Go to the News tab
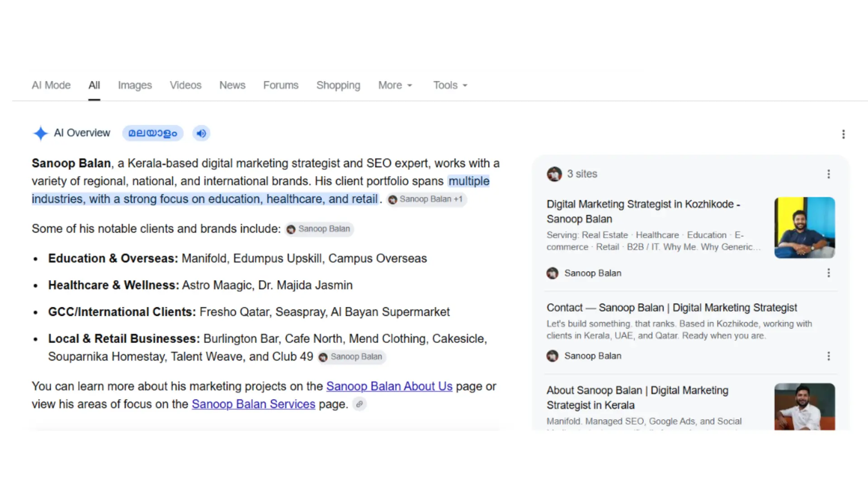868x488 pixels. [232, 85]
